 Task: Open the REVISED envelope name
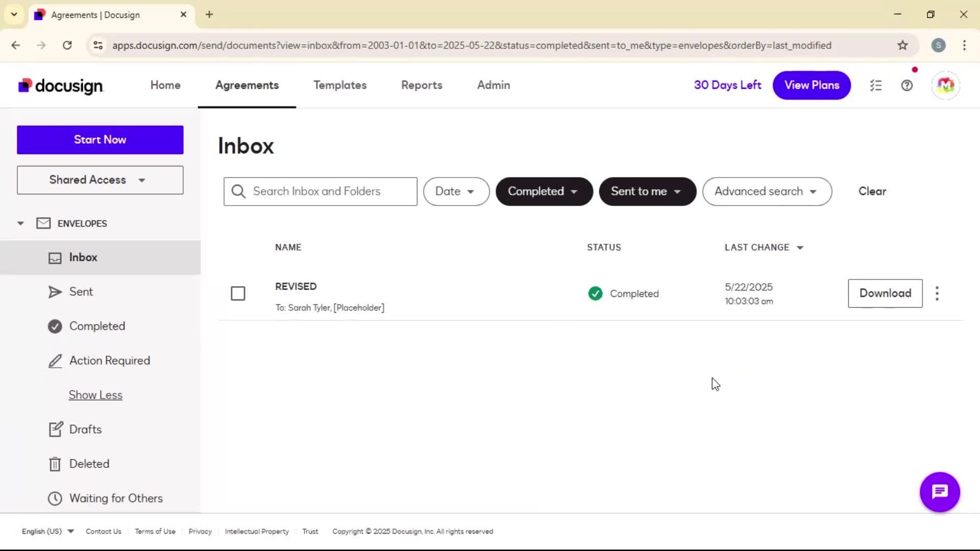296,286
